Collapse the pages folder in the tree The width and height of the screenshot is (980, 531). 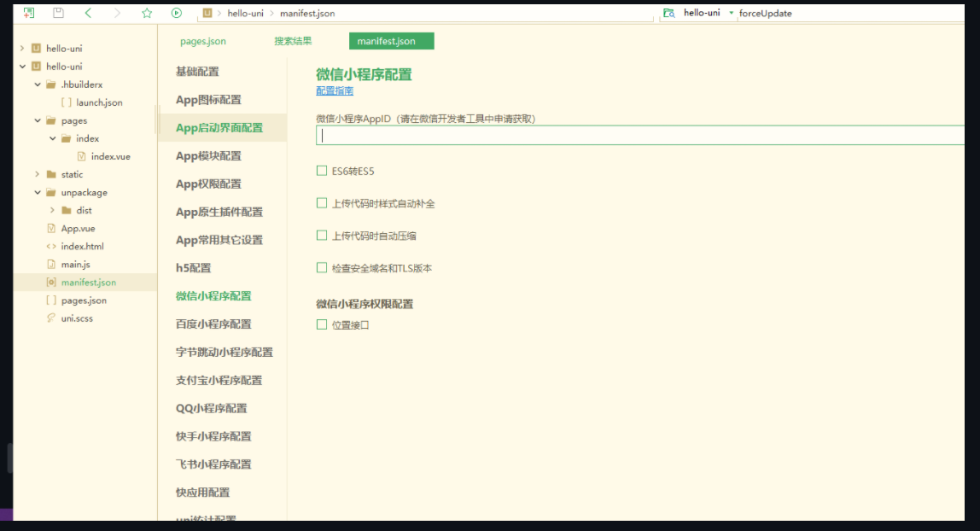point(38,120)
